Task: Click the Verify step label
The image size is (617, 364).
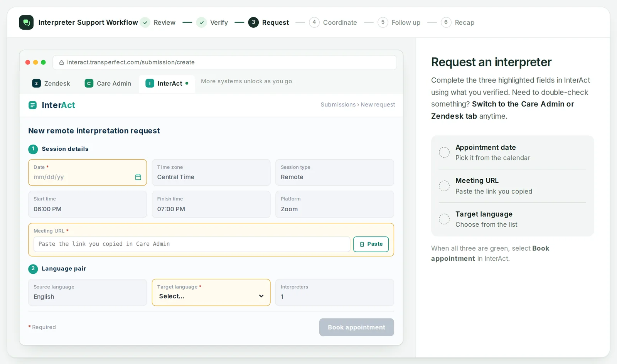Action: [x=219, y=22]
